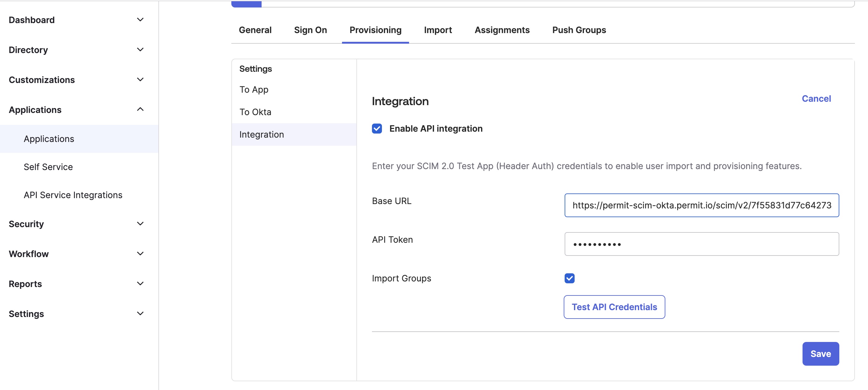868x390 pixels.
Task: Open the Push Groups tab
Action: (x=579, y=30)
